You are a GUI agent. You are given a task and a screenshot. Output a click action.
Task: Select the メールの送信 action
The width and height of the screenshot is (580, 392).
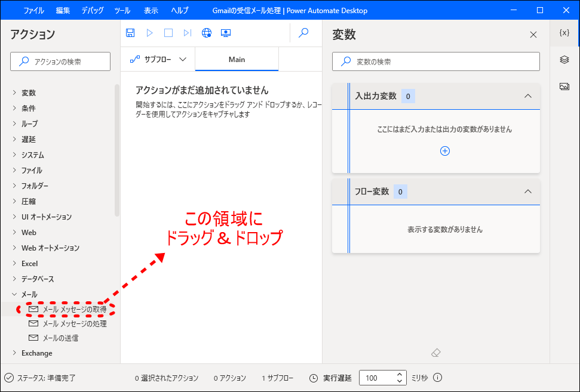pyautogui.click(x=61, y=338)
